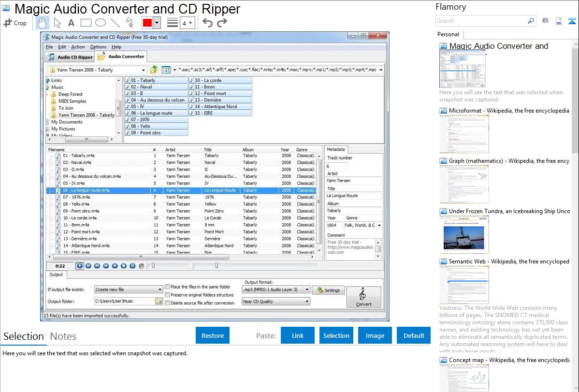Click the Link paste button
Image resolution: width=579 pixels, height=392 pixels.
pos(298,335)
